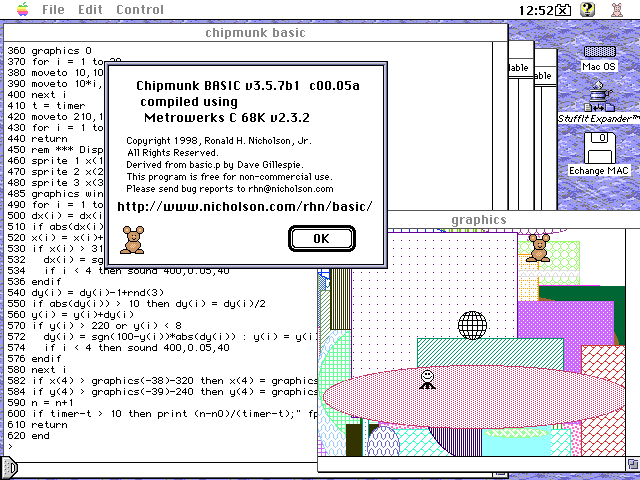640x480 pixels.
Task: Click the Help question-mark menu icon
Action: point(588,9)
